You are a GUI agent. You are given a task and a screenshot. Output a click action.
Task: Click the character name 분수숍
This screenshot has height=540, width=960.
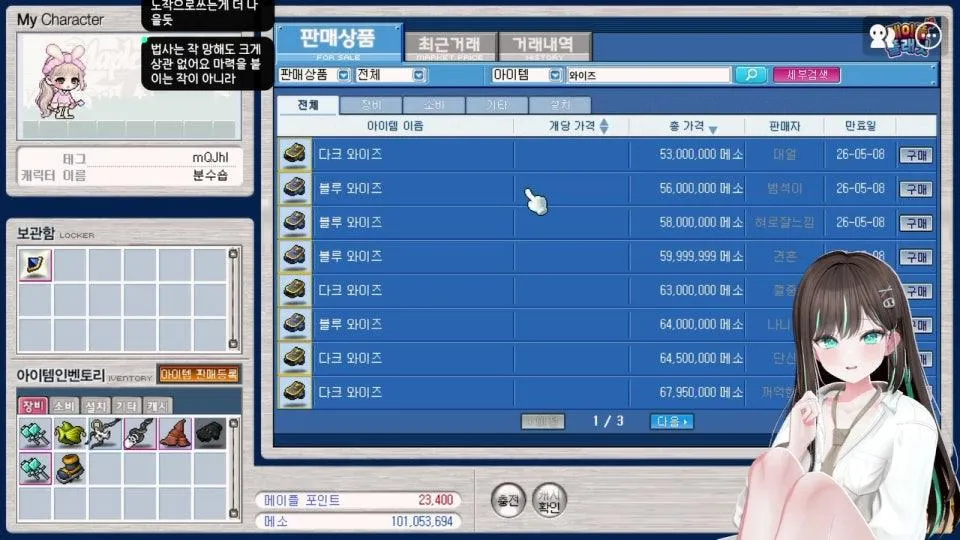point(210,176)
